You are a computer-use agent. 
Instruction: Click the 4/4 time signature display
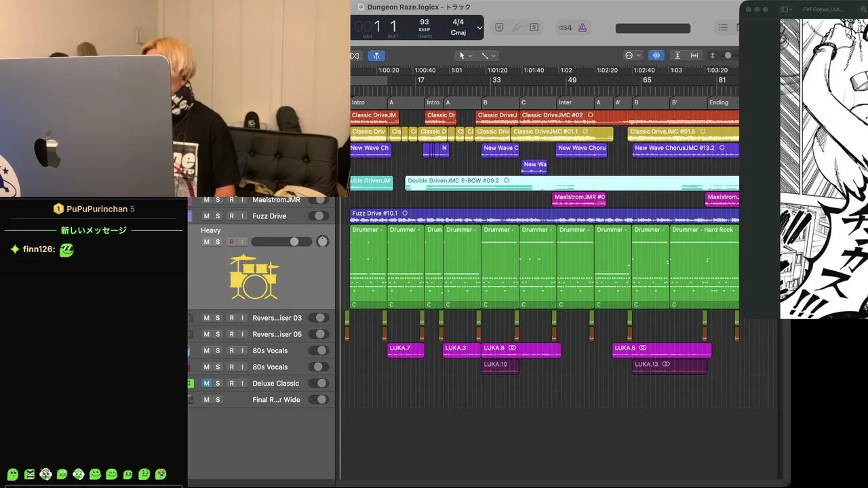click(458, 22)
